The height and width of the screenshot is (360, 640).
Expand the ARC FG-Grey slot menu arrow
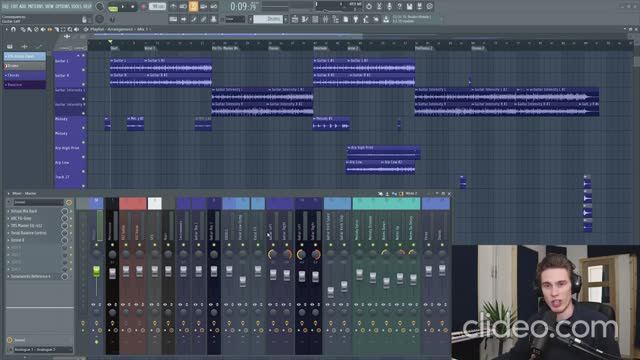point(9,219)
